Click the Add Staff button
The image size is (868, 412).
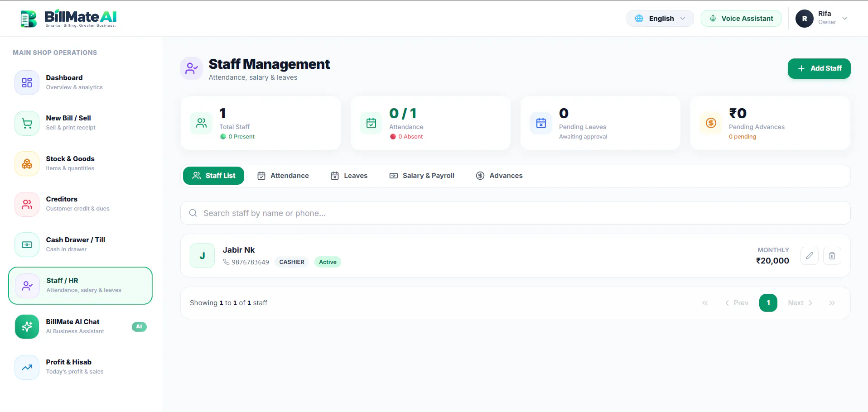pos(819,68)
